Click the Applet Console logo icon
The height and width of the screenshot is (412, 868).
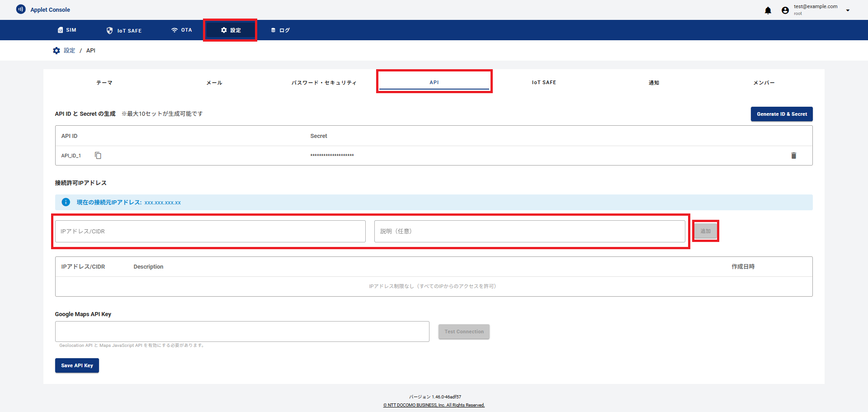tap(21, 9)
